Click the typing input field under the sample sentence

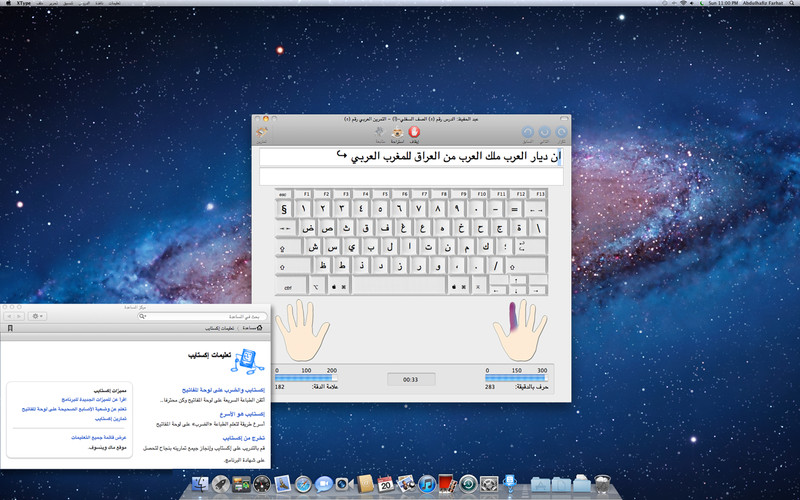[x=411, y=177]
